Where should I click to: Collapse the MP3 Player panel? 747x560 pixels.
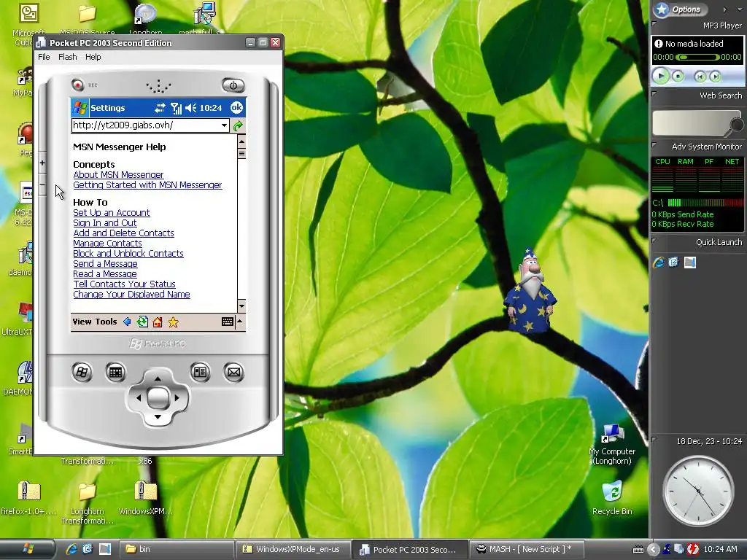click(x=654, y=23)
